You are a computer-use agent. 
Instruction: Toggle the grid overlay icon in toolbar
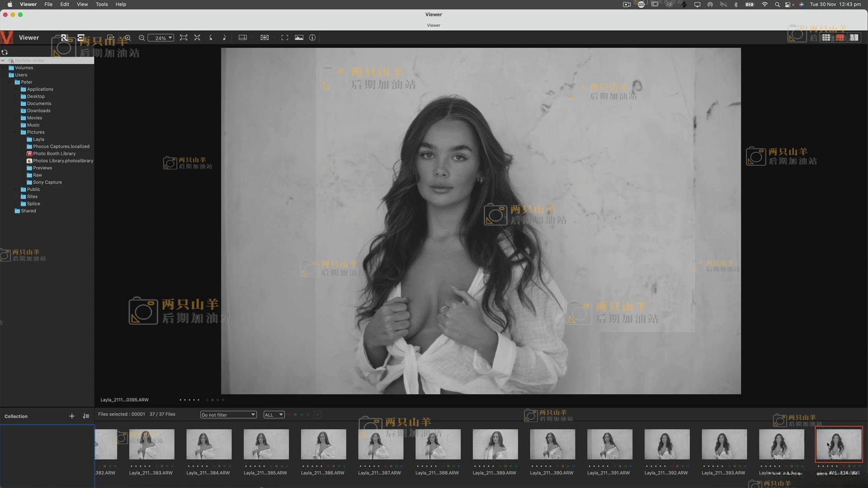tap(264, 38)
